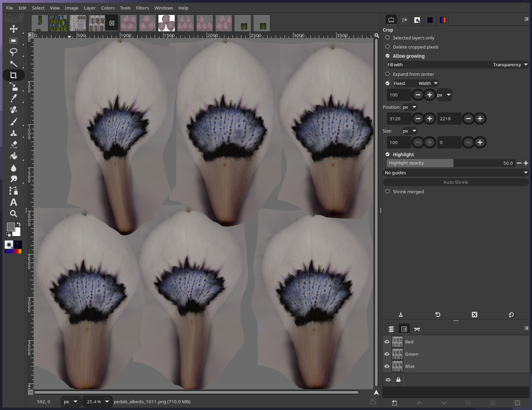Screen dimensions: 532x410
Task: Enable Delete cropped pixels option
Action: 388,47
